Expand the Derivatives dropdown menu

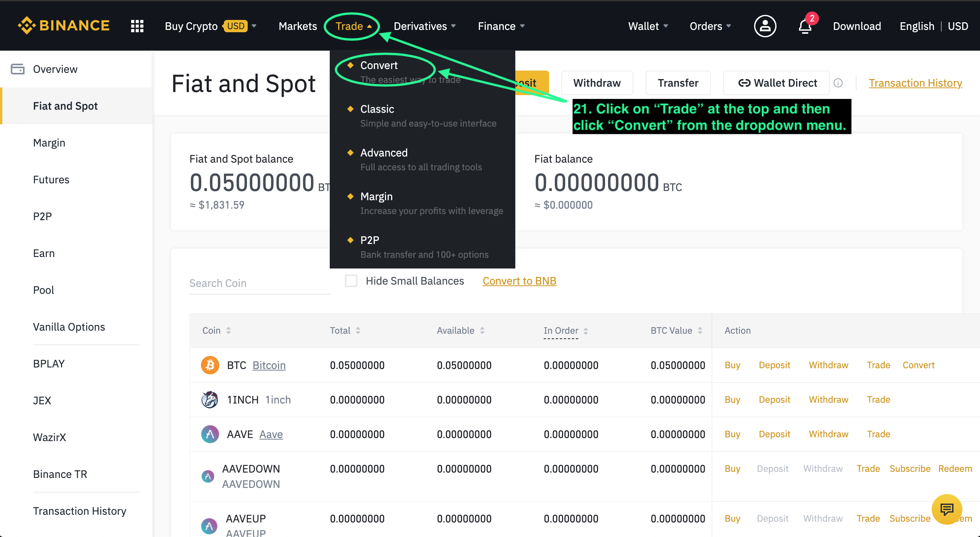tap(424, 26)
